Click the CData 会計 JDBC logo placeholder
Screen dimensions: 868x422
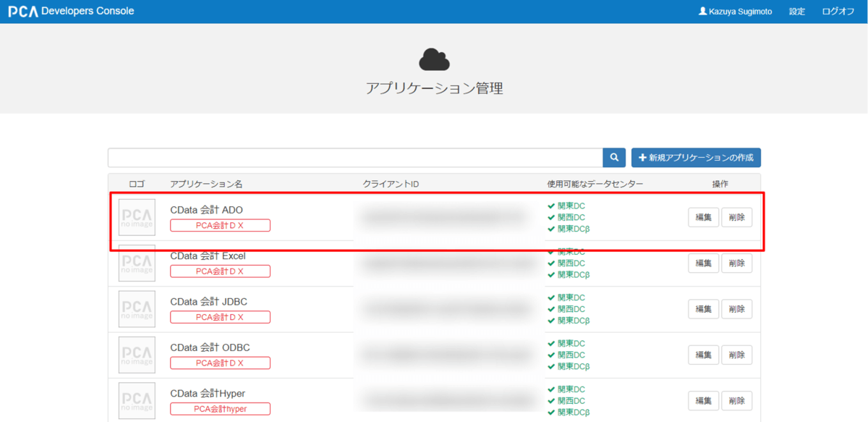pyautogui.click(x=137, y=309)
